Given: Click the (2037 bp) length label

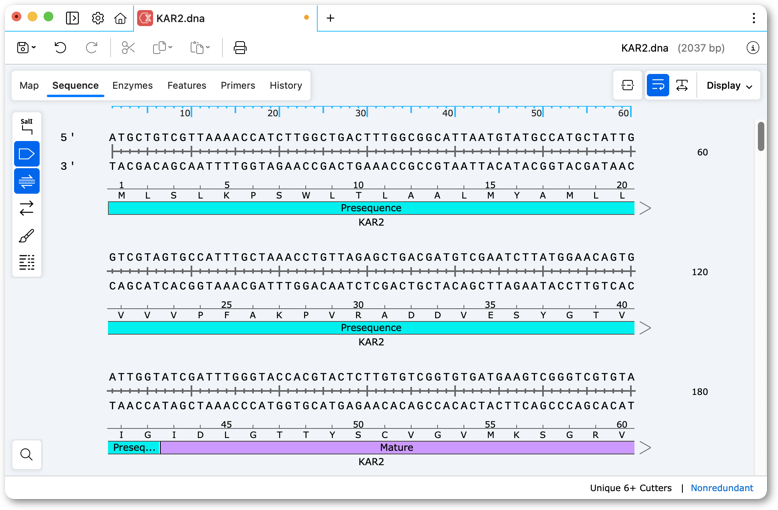Looking at the screenshot, I should coord(701,48).
